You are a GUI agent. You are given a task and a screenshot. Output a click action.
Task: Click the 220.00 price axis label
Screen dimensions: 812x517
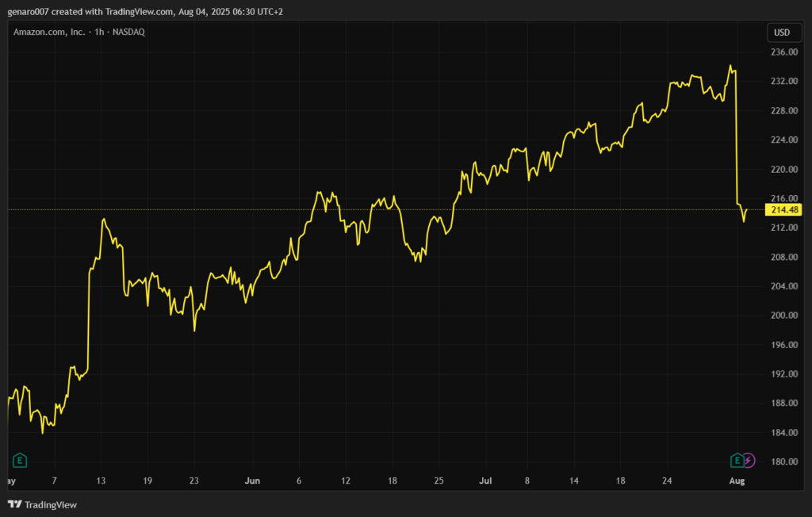point(783,170)
